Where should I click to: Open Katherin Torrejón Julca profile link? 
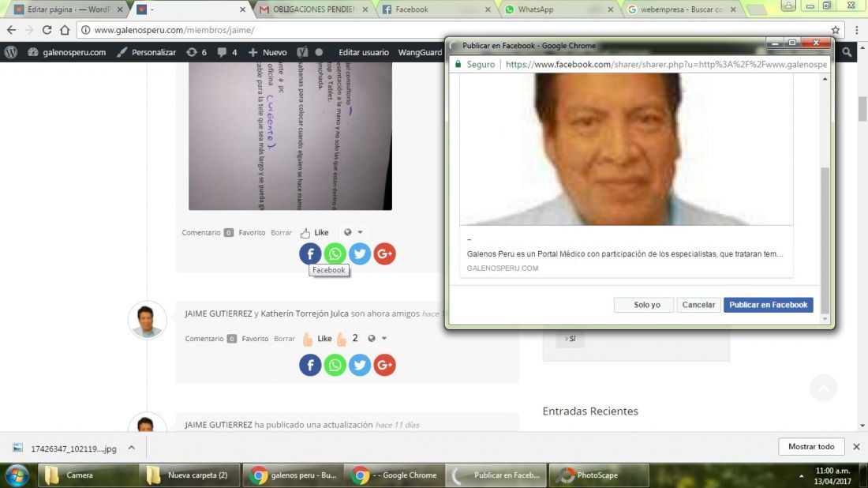click(305, 313)
